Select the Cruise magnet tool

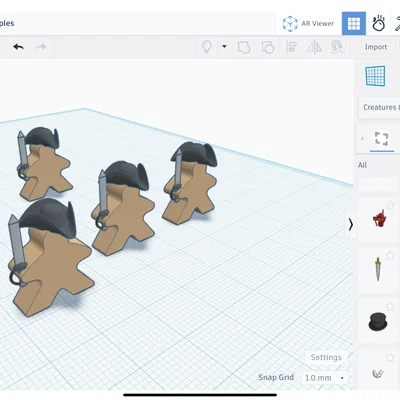coord(337,47)
